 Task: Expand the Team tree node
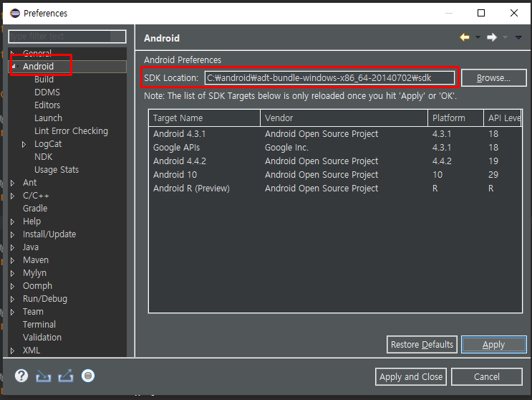coord(13,312)
